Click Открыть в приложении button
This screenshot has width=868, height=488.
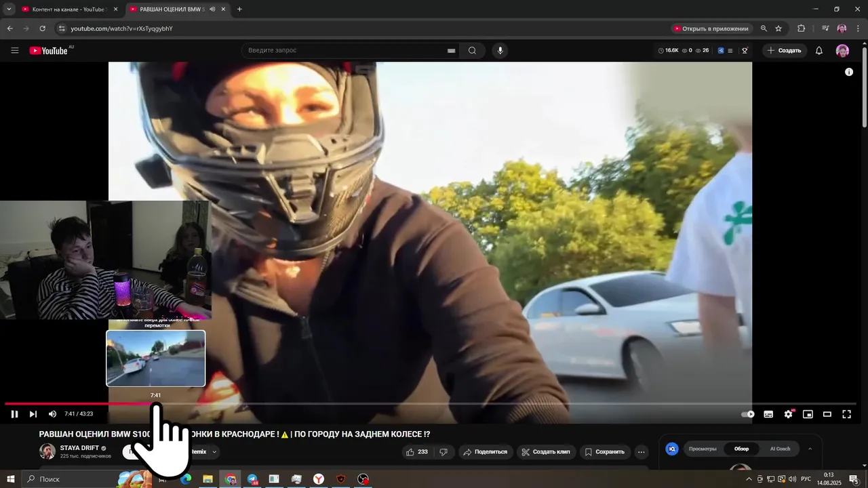click(711, 28)
